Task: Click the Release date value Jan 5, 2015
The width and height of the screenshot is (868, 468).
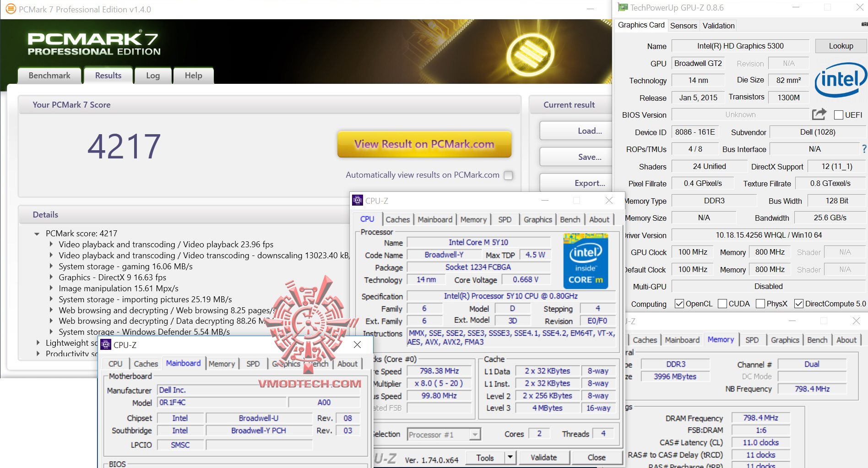Action: pos(698,97)
